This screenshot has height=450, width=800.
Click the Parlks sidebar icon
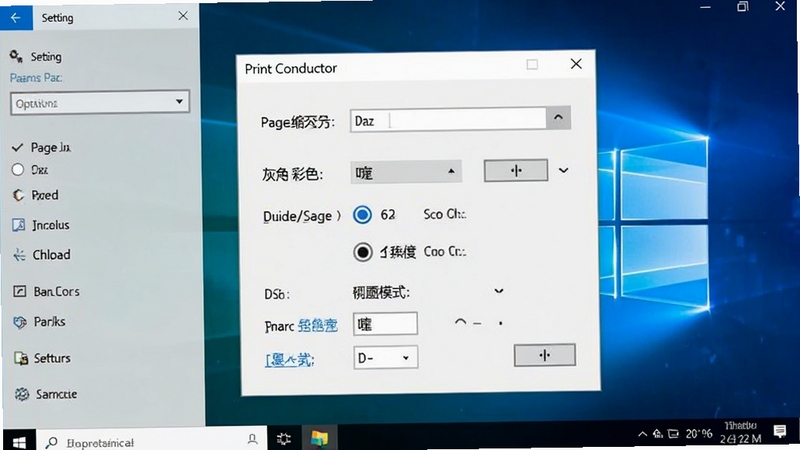(20, 322)
